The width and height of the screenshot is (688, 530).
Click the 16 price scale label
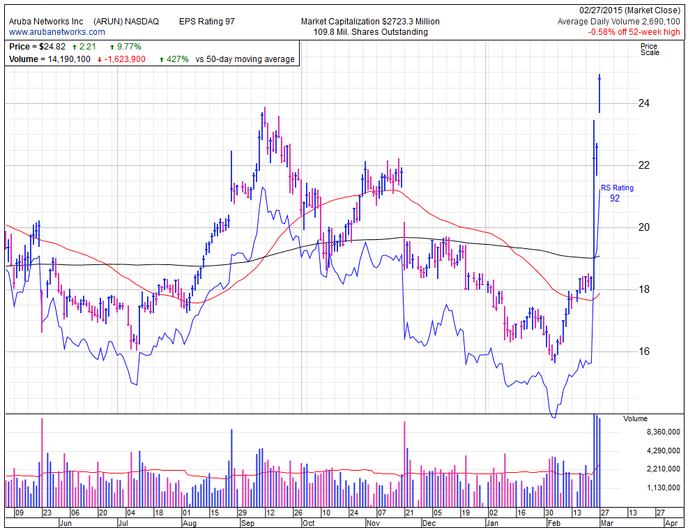pyautogui.click(x=644, y=351)
